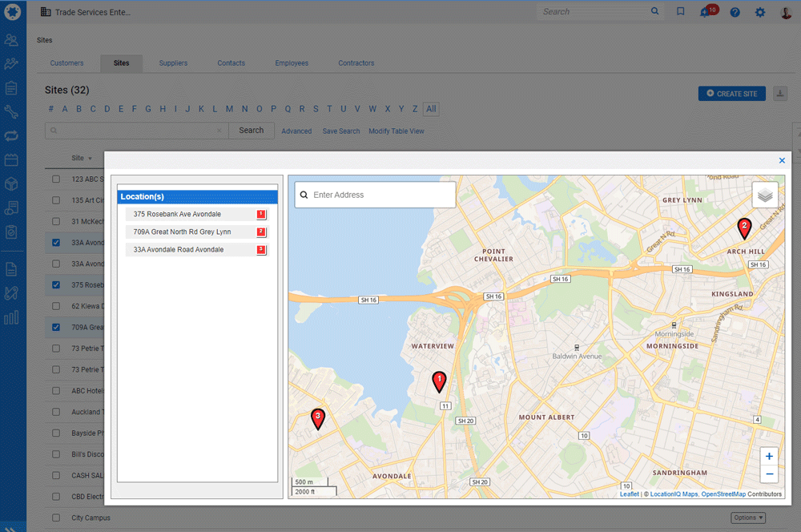Open the help question mark icon
Image resolution: width=801 pixels, height=532 pixels.
(735, 12)
